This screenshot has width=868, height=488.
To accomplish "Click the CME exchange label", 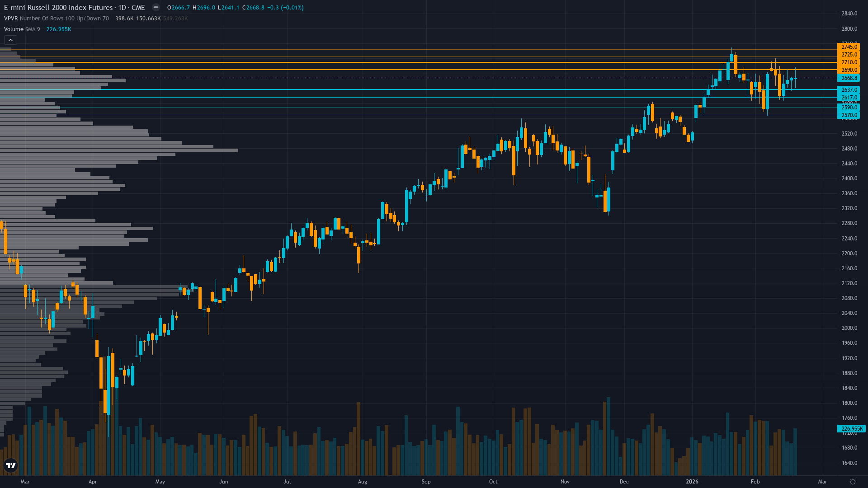I will (x=139, y=7).
